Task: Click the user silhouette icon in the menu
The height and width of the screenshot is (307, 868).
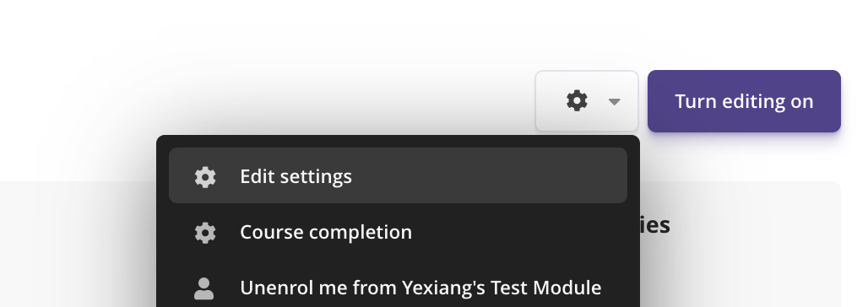Action: [203, 288]
